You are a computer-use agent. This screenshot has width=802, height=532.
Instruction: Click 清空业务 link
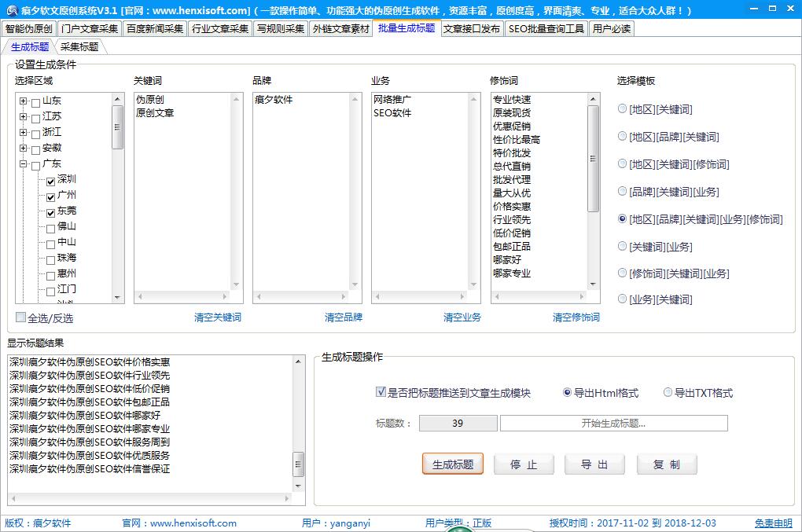(462, 317)
